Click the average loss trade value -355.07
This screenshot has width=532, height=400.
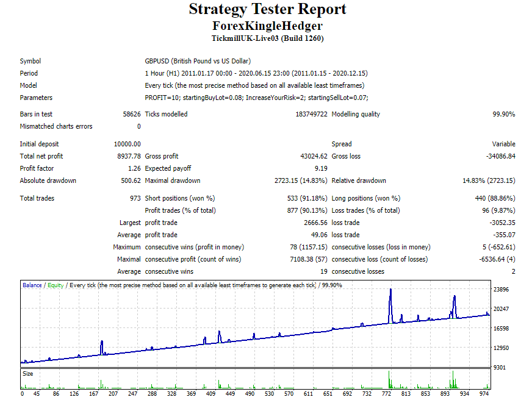[x=504, y=235]
